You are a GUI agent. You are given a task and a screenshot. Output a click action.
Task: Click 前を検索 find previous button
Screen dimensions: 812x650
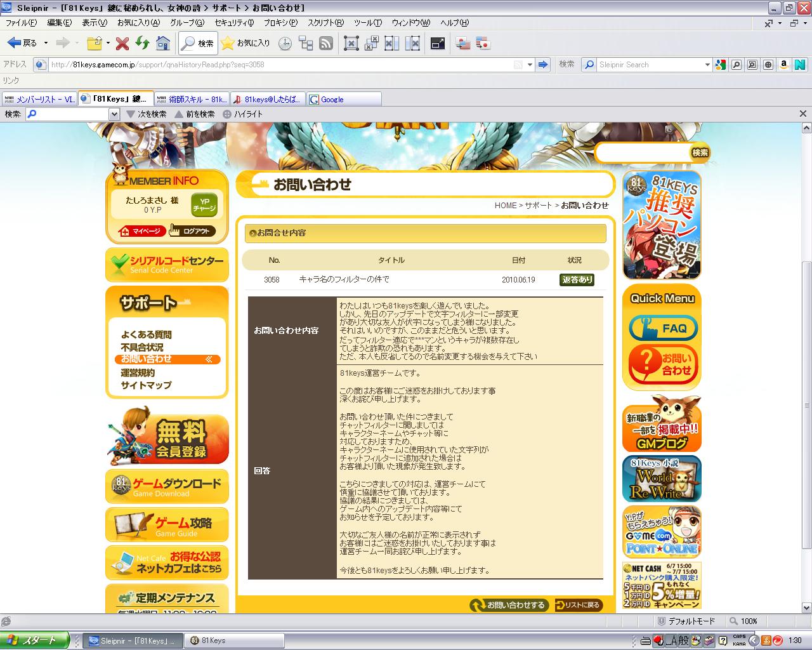pos(194,114)
